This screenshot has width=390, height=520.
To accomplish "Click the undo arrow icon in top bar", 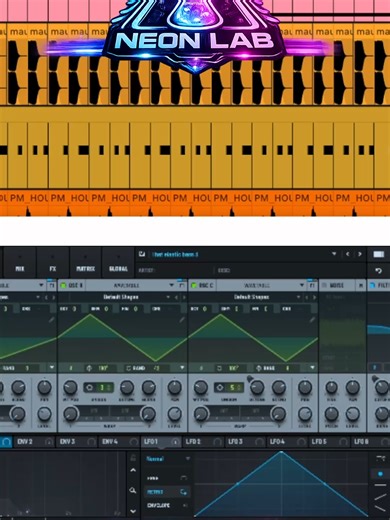I will coord(378,271).
